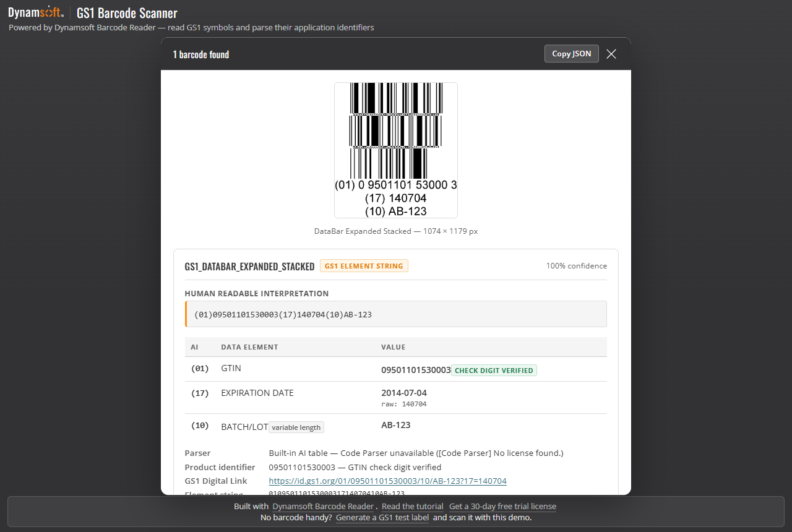Close the barcode results dialog
Screen dimensions: 792x532
click(x=611, y=54)
